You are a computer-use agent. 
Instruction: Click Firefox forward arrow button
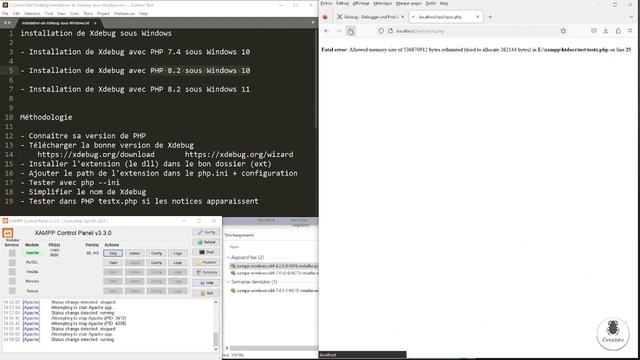338,31
